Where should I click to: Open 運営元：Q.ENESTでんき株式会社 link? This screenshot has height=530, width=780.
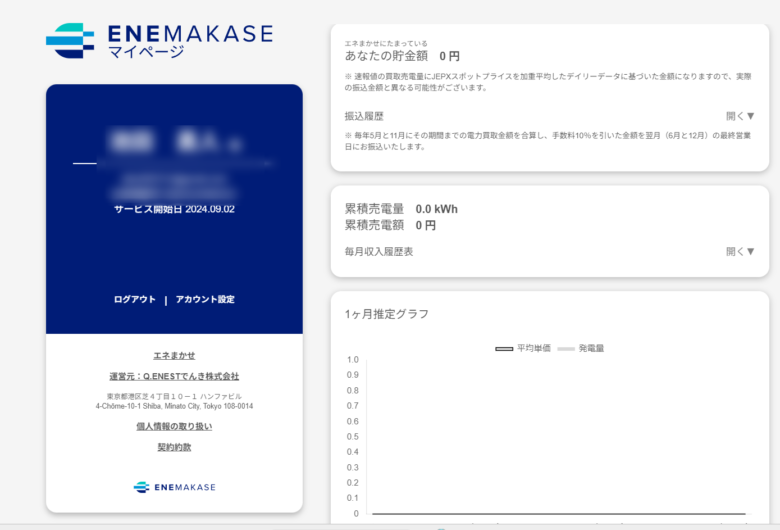pyautogui.click(x=174, y=376)
